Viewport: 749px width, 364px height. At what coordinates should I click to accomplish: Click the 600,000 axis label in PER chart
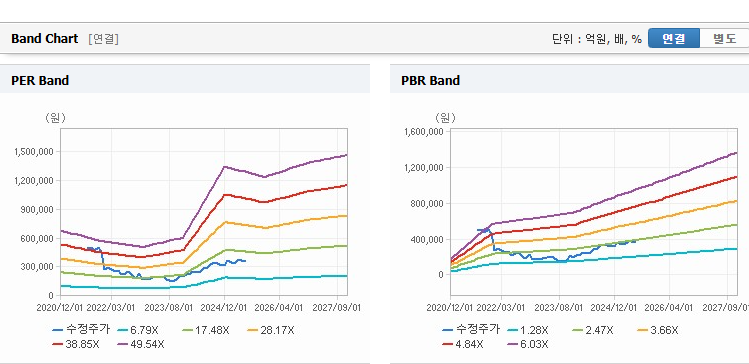pos(37,238)
